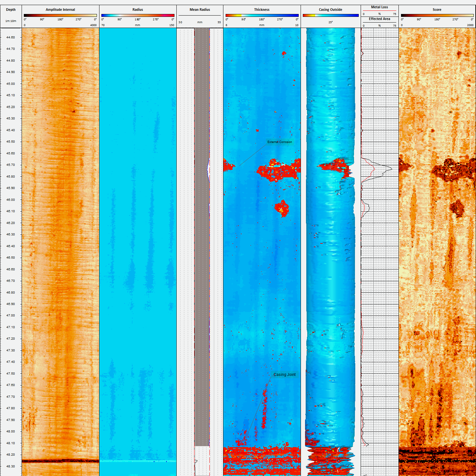The height and width of the screenshot is (476, 476).
Task: Click the Score color scale bar
Action: pyautogui.click(x=437, y=15)
